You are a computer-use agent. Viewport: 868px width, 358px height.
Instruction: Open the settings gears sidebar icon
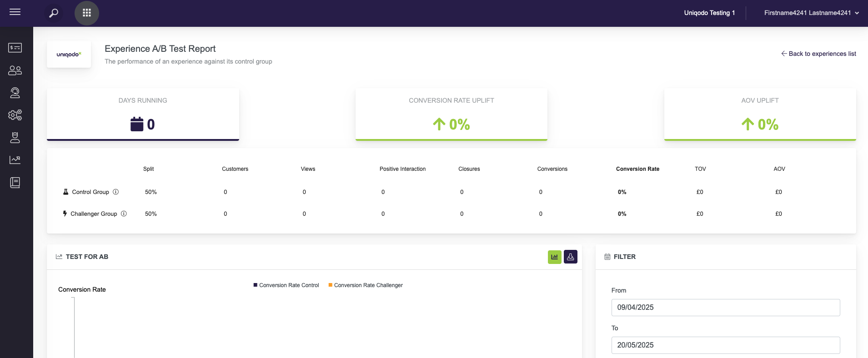click(x=15, y=115)
